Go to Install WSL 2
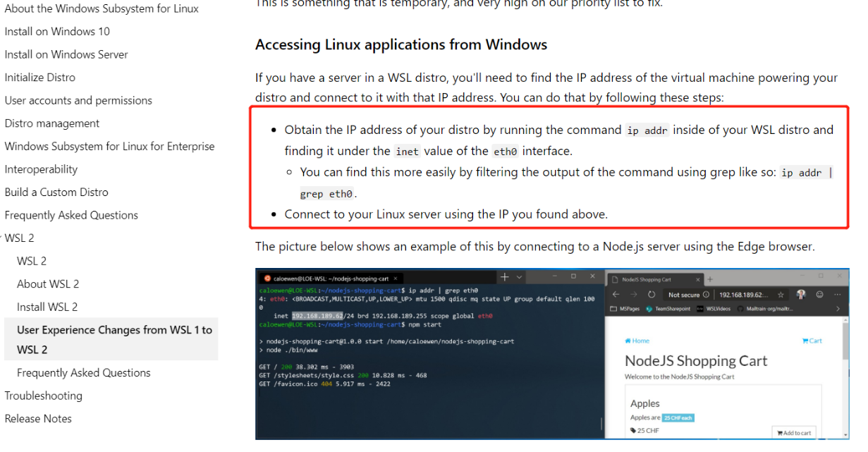The width and height of the screenshot is (868, 452). (x=47, y=307)
